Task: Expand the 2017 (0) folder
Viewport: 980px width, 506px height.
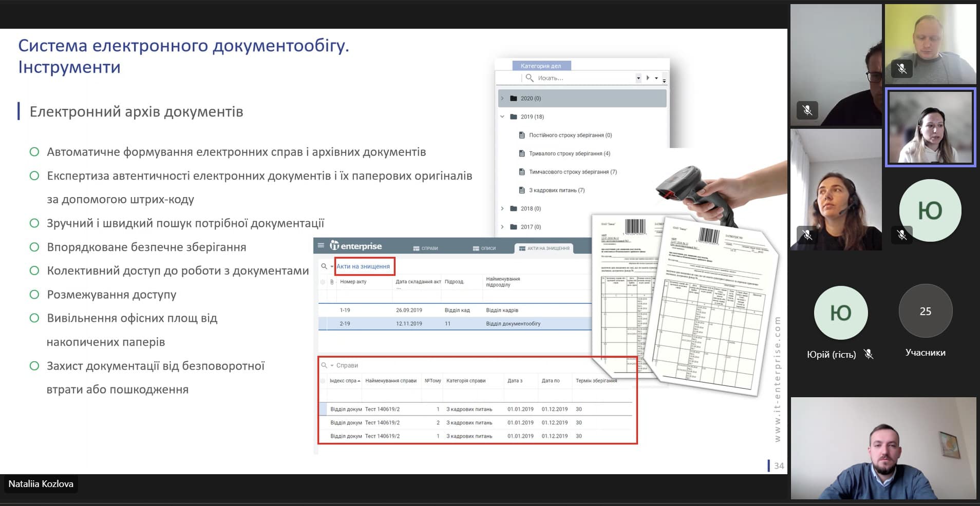Action: [x=502, y=227]
